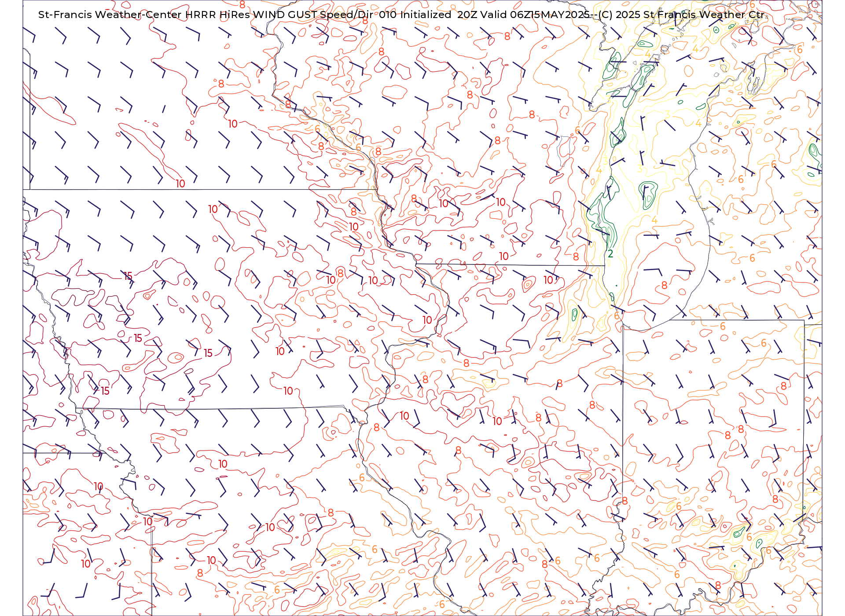Viewport: 845px width, 616px height.
Task: Click the green '2' contour label
Action: point(610,254)
